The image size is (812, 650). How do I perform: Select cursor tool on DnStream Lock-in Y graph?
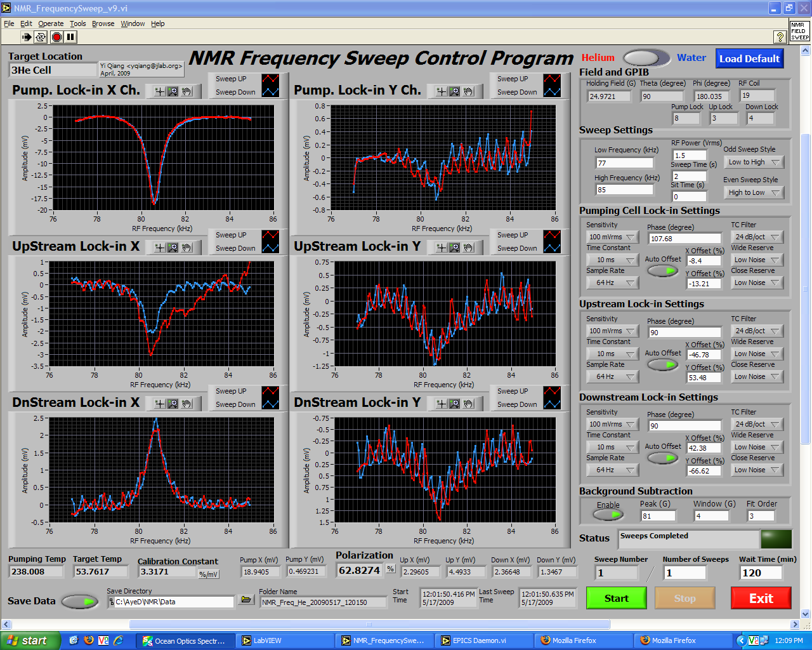[441, 404]
